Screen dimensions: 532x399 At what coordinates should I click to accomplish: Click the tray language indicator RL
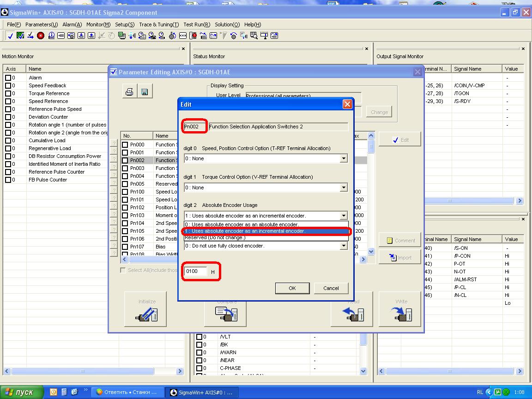[480, 392]
